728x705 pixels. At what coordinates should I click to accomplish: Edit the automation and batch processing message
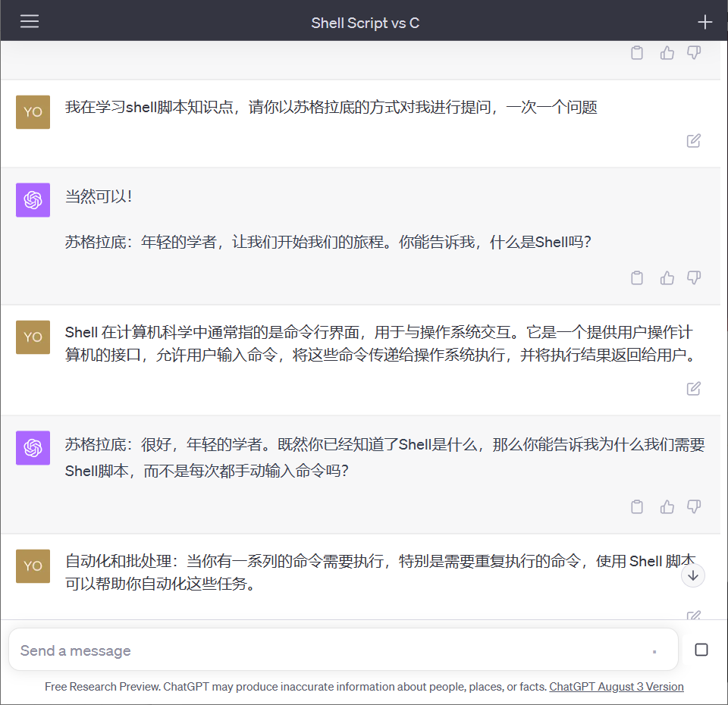click(x=693, y=615)
